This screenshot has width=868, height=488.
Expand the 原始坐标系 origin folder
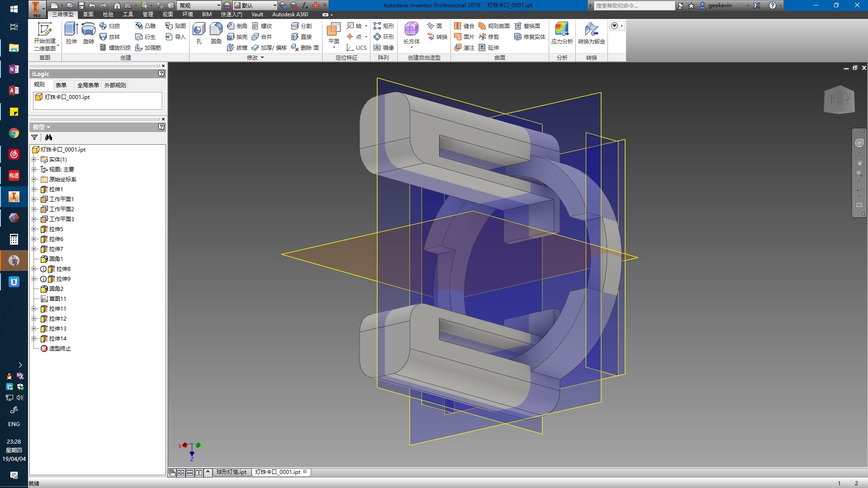click(34, 180)
